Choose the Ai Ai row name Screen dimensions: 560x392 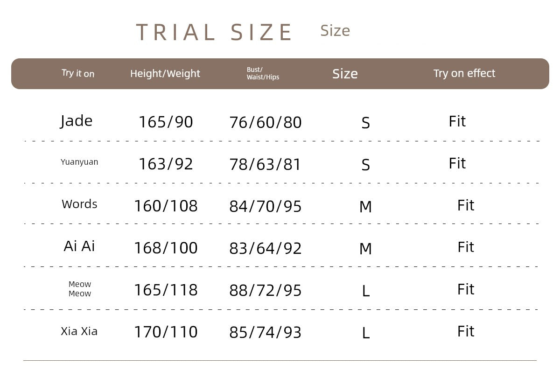click(79, 246)
